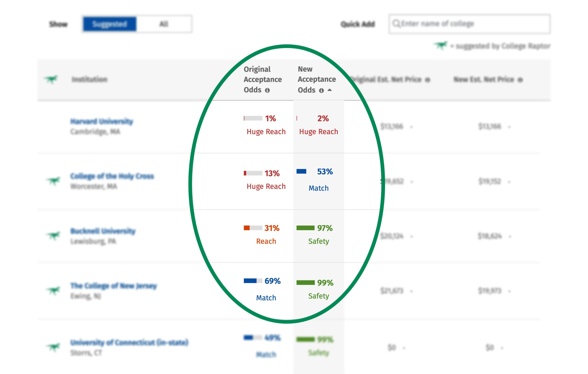Open the Original Acceptance Odds info icon

pyautogui.click(x=268, y=90)
